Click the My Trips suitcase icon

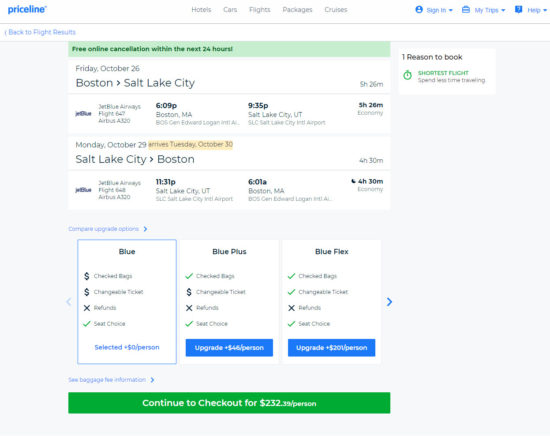[466, 9]
